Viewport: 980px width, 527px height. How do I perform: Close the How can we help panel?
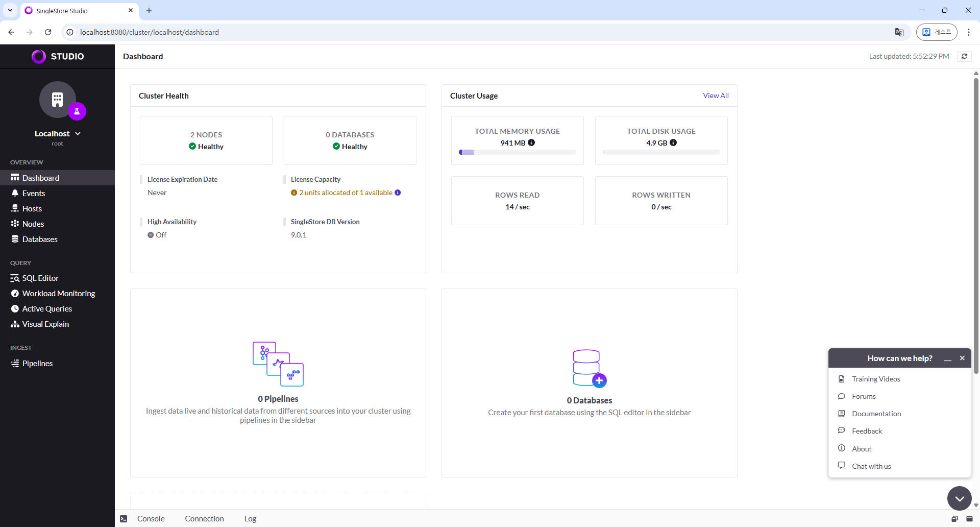[x=962, y=358]
